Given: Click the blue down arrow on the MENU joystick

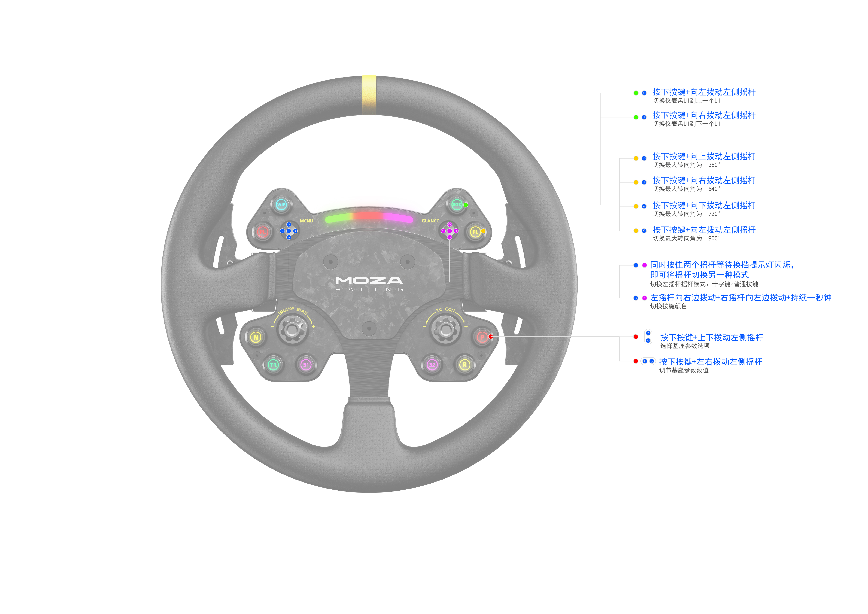Looking at the screenshot, I should [289, 238].
